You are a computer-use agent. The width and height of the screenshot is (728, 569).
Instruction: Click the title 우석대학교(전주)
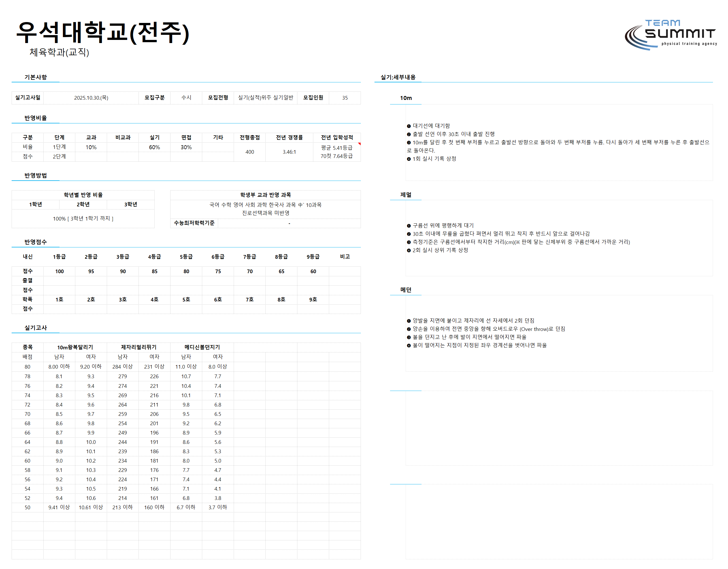coord(103,32)
